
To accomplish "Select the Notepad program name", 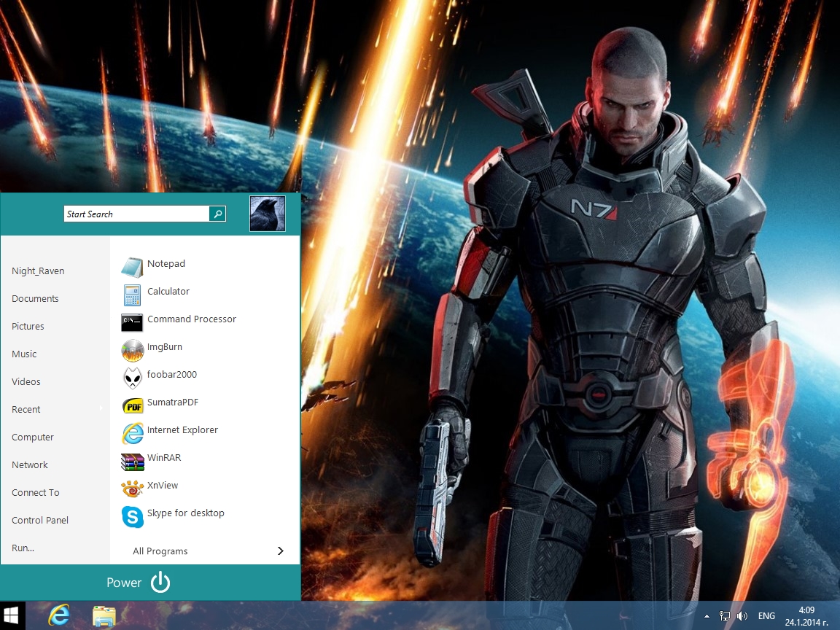I will click(166, 263).
